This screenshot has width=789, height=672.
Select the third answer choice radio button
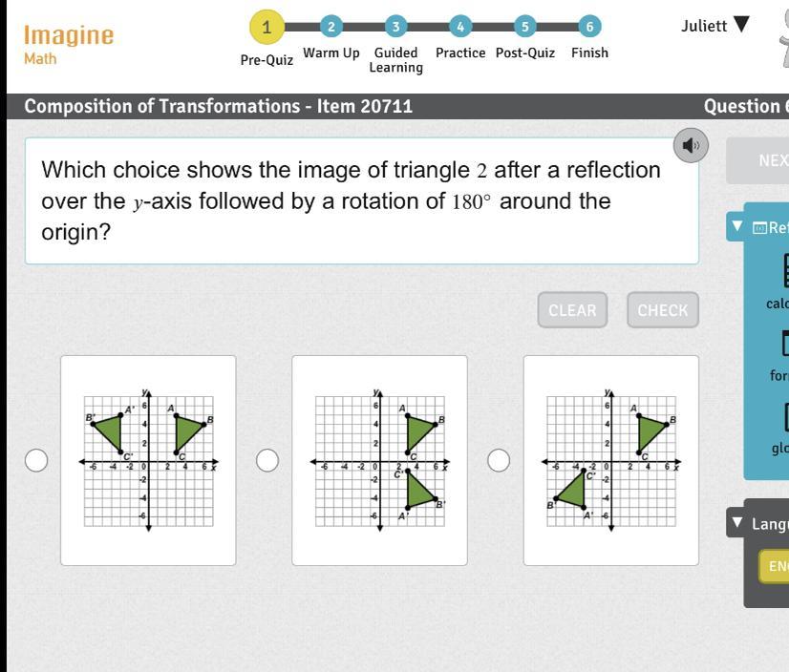(x=499, y=461)
